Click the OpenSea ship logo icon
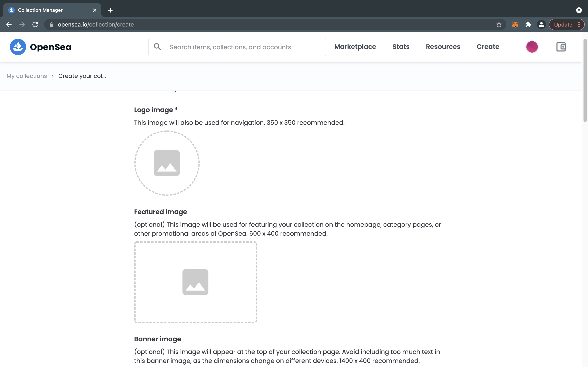588x367 pixels. coord(18,47)
